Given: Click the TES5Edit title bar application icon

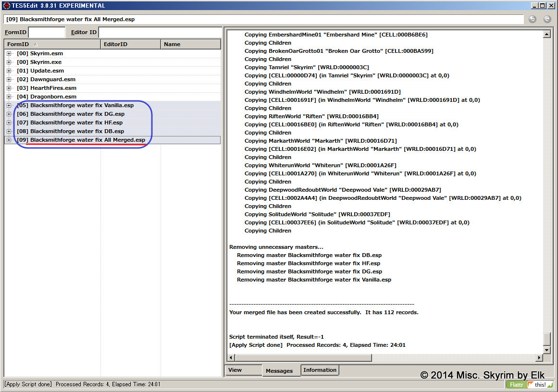Looking at the screenshot, I should (x=6, y=6).
